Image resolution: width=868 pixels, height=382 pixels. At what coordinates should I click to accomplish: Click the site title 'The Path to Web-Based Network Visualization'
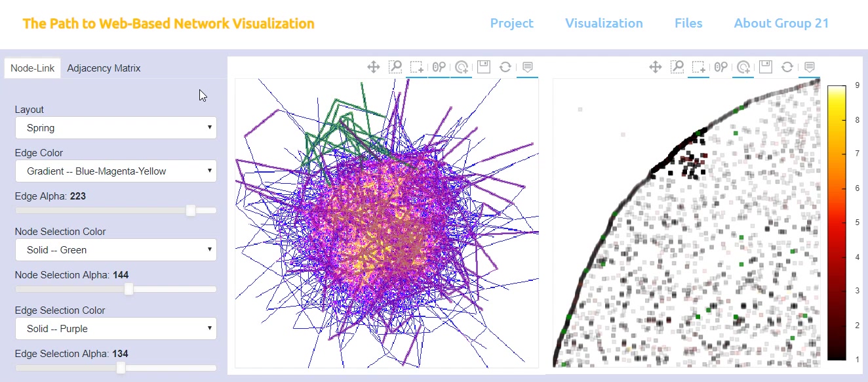click(168, 24)
